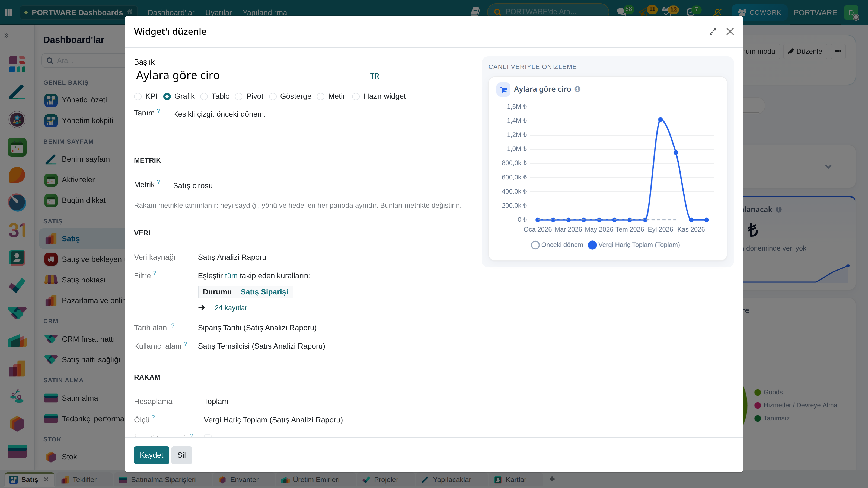Open the knowledge book icon in top bar
The image size is (868, 488).
point(475,12)
